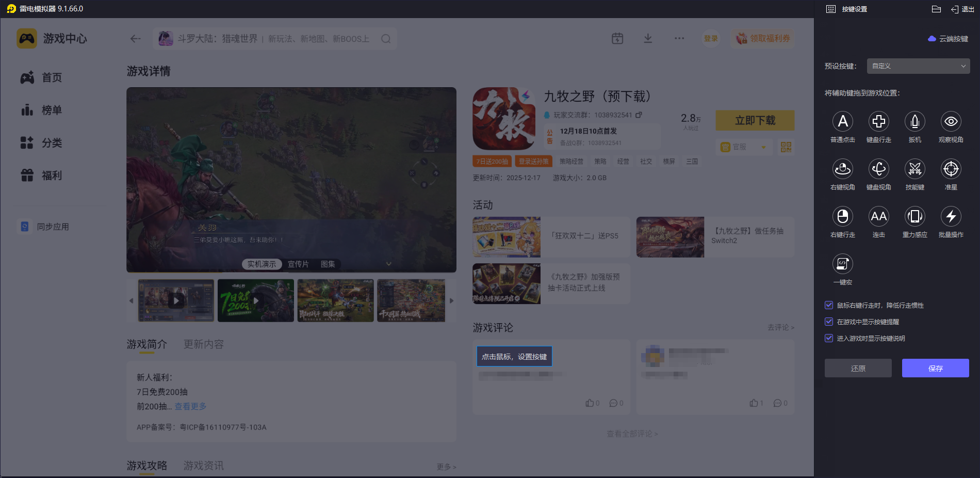Screen dimensions: 980x478
Task: Show the QR code for 九牧之野
Action: pos(786,147)
